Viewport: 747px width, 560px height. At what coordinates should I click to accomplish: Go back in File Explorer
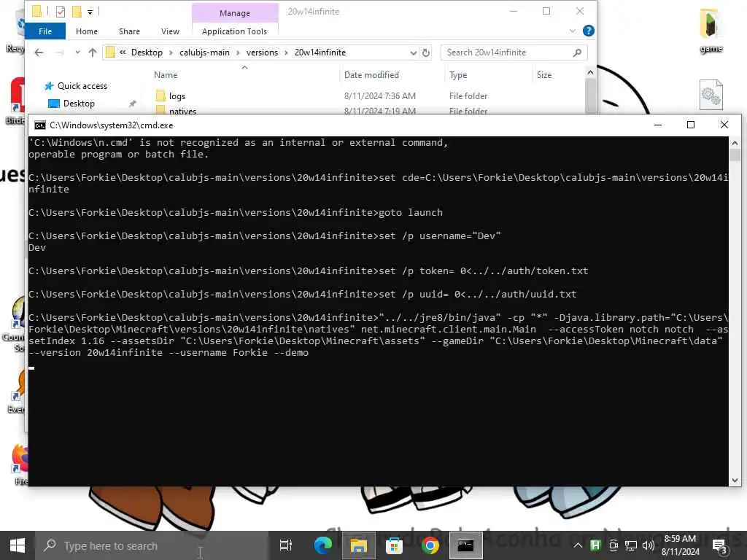[x=39, y=52]
